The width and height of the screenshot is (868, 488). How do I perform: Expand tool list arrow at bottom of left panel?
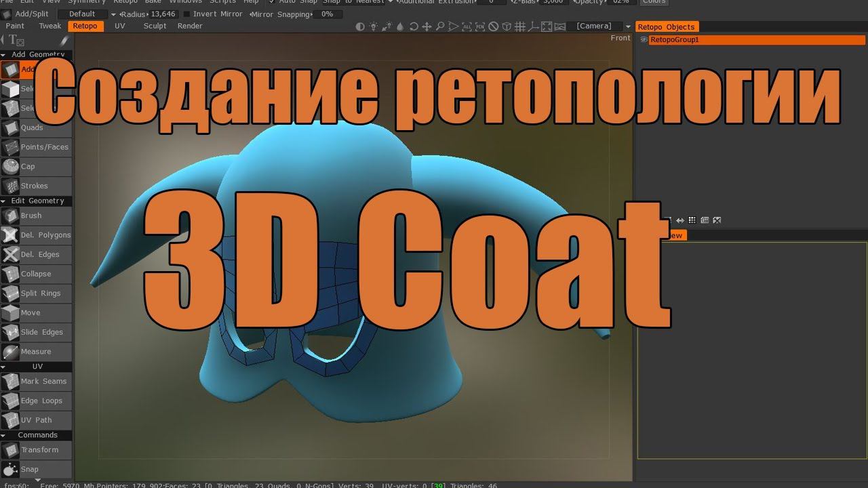37,480
